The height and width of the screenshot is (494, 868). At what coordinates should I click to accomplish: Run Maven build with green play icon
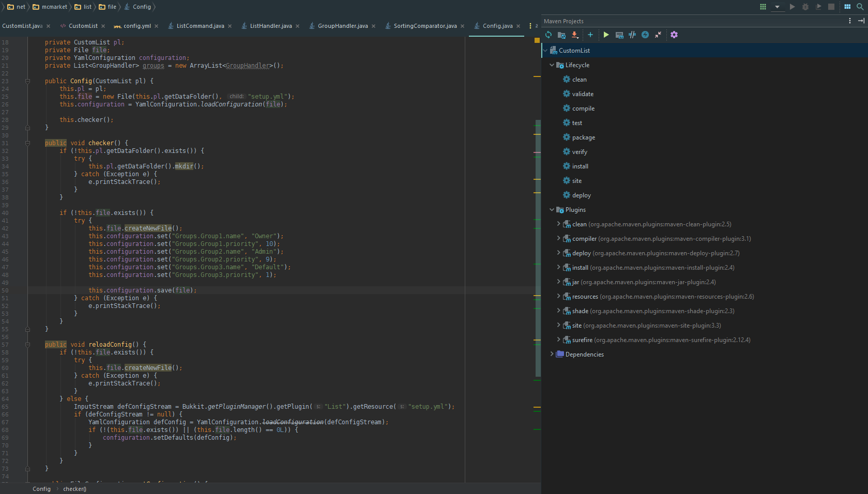coord(606,35)
